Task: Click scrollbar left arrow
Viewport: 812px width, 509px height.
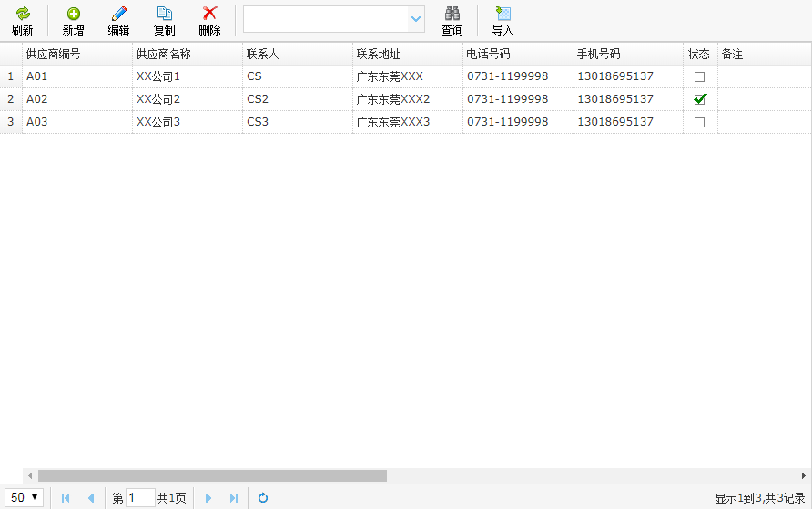Action: point(30,475)
